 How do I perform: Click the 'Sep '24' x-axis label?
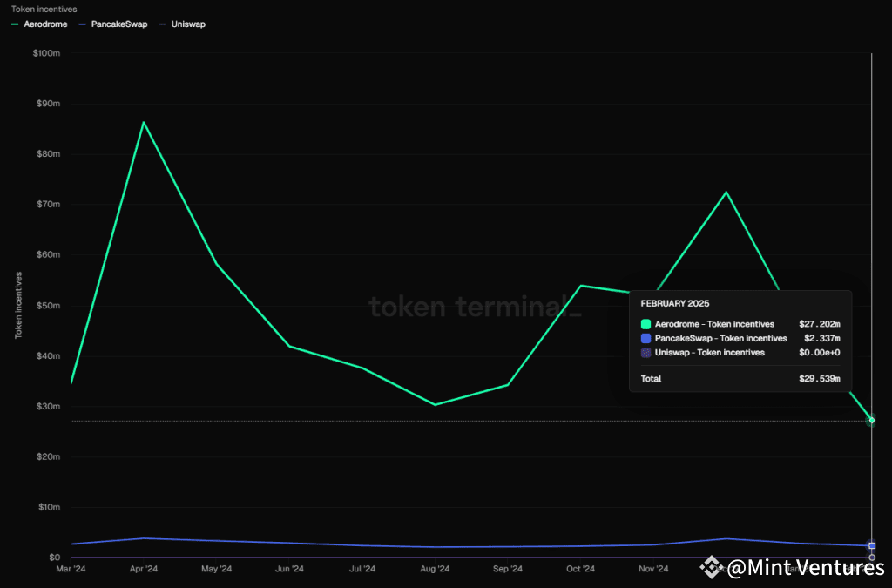[508, 569]
